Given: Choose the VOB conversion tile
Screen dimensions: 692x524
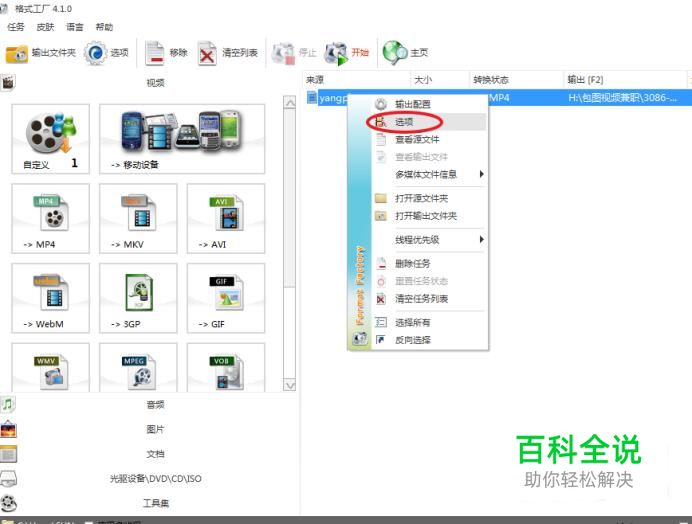Looking at the screenshot, I should click(x=226, y=368).
